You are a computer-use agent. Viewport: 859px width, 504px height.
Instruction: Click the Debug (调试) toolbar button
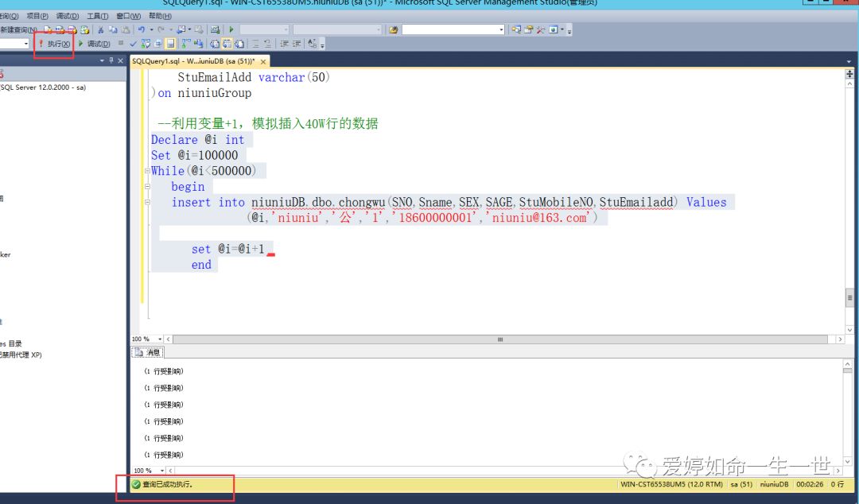pos(95,43)
